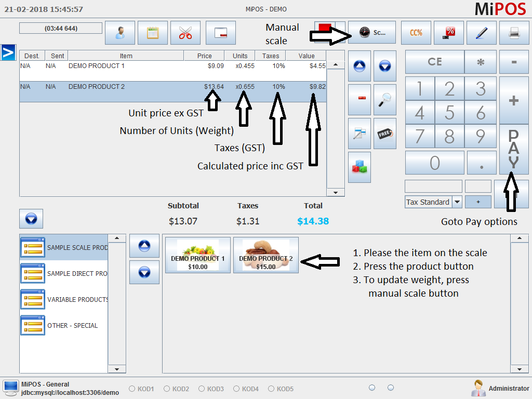Click the blue down-arrow left of DEMO PRODUCT 1
This screenshot has height=399, width=532.
[144, 272]
